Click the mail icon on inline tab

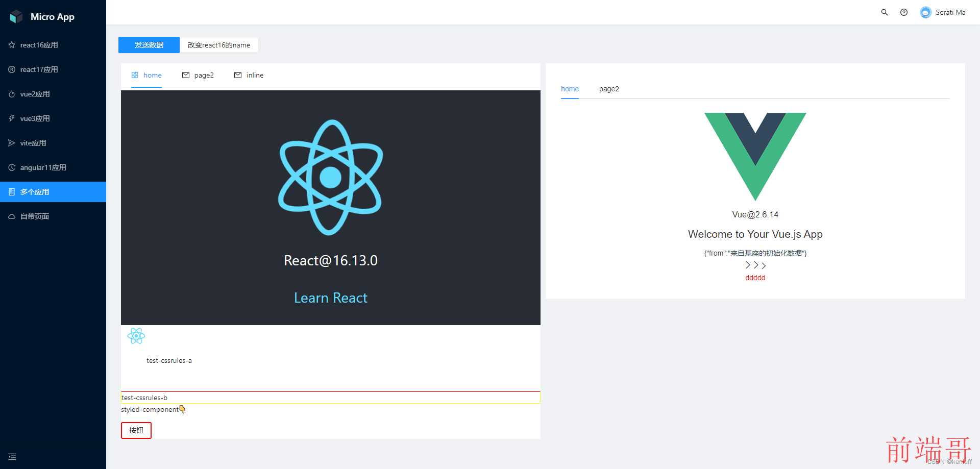[238, 75]
